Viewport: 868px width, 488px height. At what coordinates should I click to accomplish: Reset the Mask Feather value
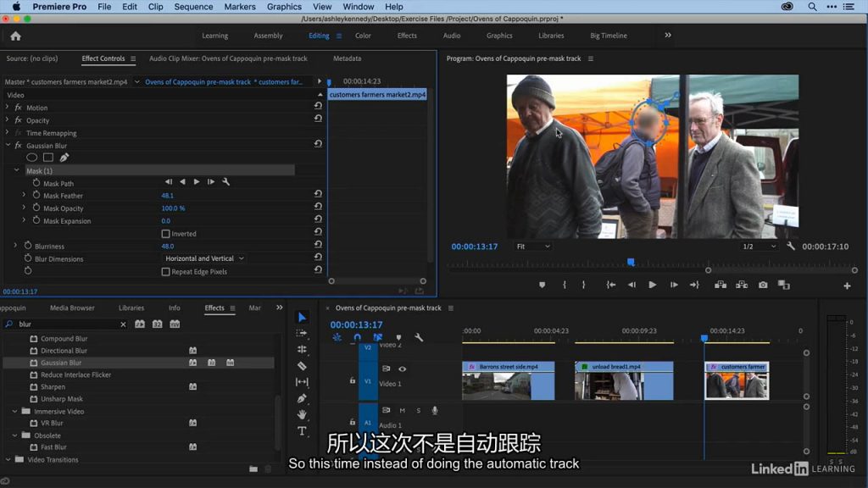pos(318,194)
